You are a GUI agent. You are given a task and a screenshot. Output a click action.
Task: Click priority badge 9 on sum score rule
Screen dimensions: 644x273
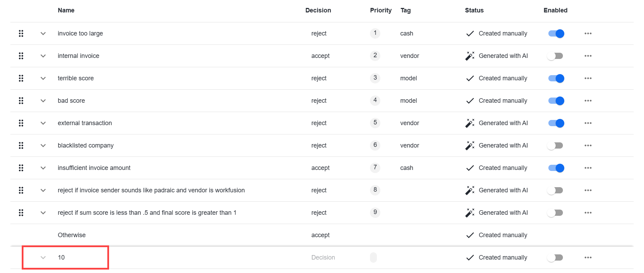pos(375,212)
